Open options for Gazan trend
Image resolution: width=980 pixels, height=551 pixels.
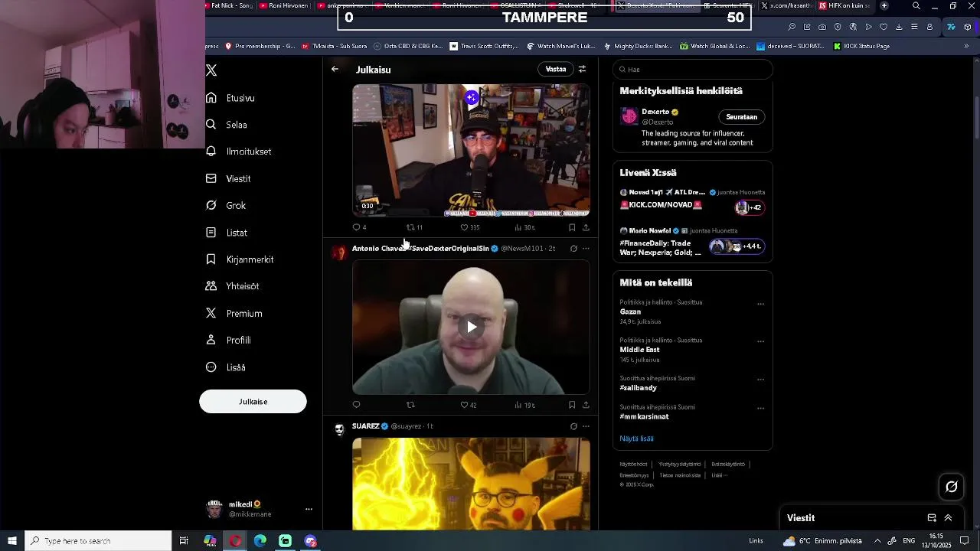760,304
